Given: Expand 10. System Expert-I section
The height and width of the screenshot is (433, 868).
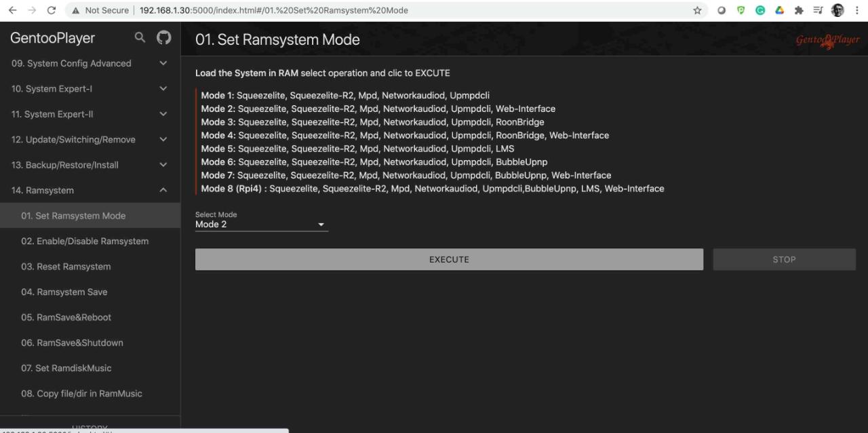Looking at the screenshot, I should pyautogui.click(x=90, y=89).
